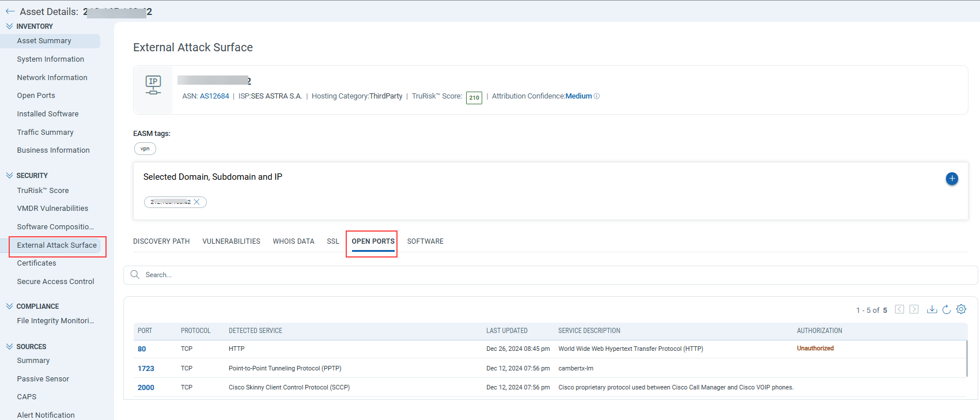Go to next page of results

[x=914, y=310]
